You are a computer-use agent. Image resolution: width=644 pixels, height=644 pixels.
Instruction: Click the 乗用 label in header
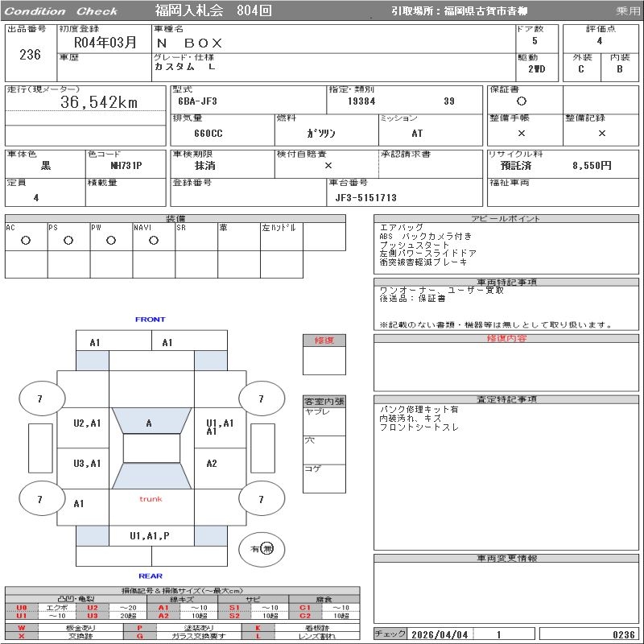[x=628, y=11]
